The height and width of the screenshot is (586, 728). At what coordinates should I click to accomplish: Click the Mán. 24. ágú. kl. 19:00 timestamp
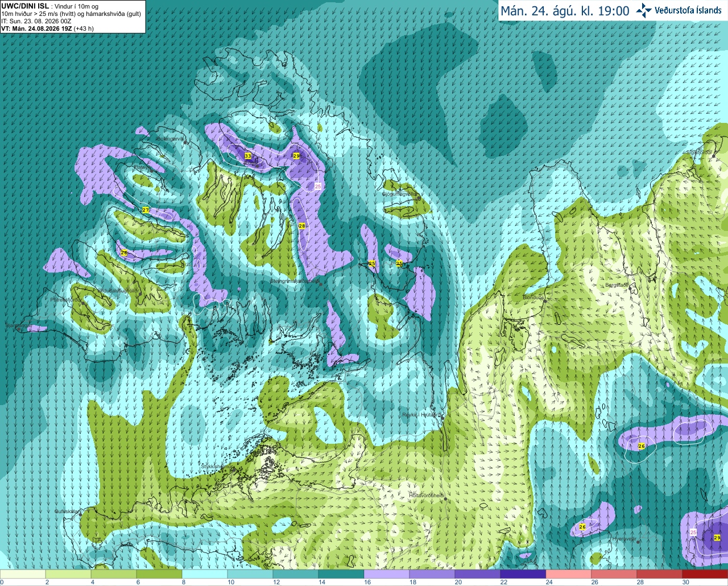tap(565, 11)
